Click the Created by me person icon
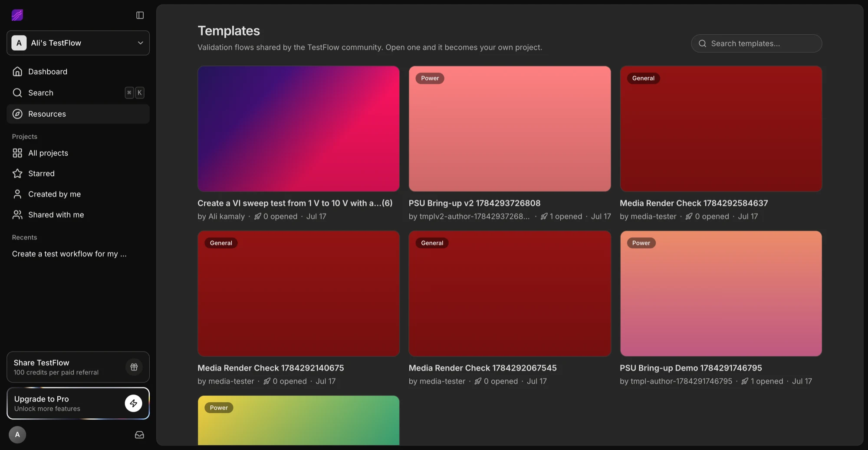This screenshot has width=868, height=450. pyautogui.click(x=17, y=194)
